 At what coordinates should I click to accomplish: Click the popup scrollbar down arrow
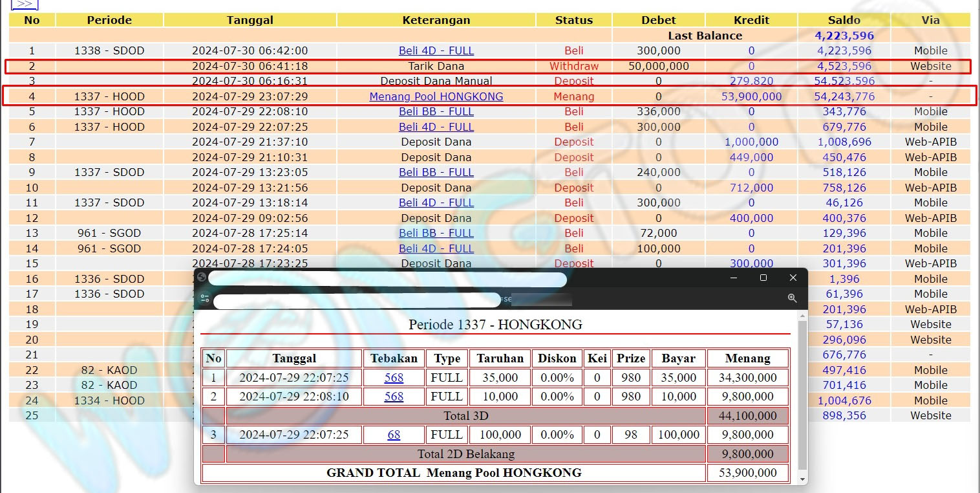(x=803, y=479)
